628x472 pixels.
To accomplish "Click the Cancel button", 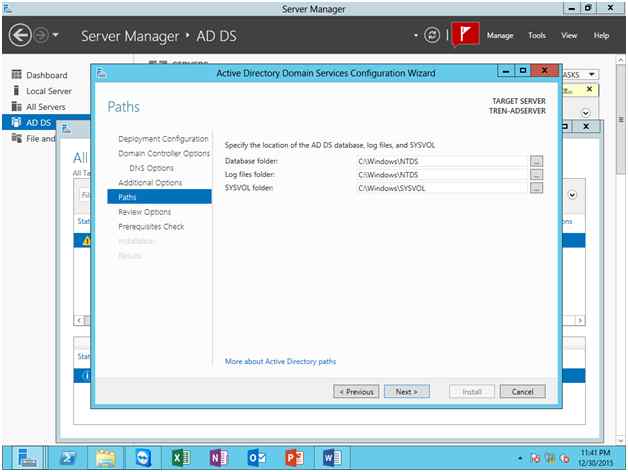I will point(522,391).
